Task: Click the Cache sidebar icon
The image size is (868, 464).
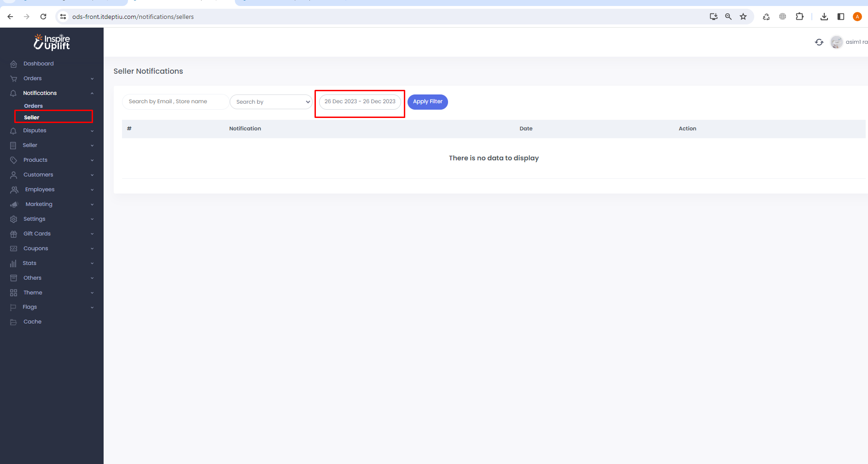Action: click(x=14, y=322)
